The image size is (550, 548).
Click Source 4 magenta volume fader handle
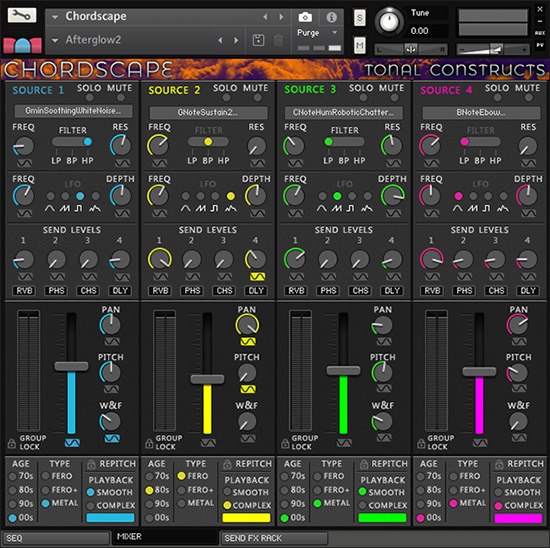tap(479, 371)
